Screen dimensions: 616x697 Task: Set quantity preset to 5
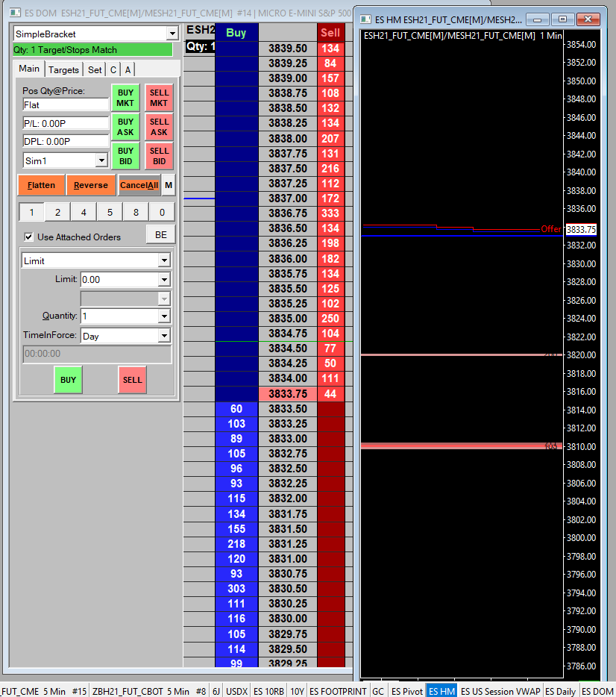[x=110, y=213]
